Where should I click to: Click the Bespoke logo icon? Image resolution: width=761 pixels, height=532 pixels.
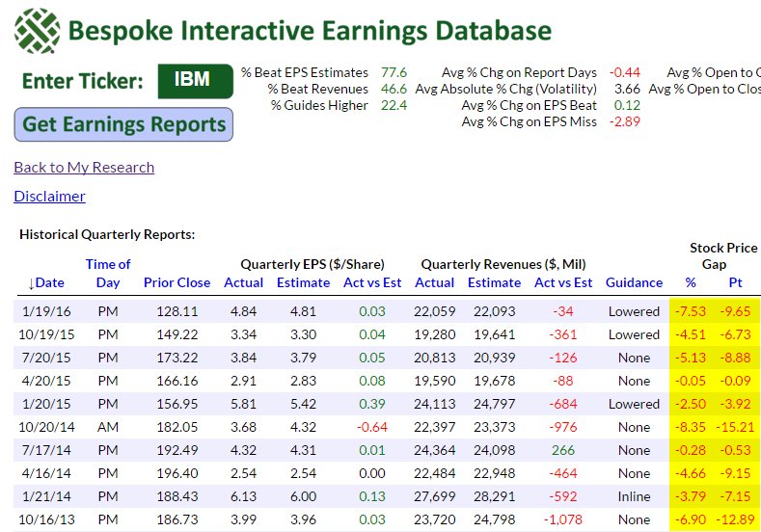pos(38,31)
